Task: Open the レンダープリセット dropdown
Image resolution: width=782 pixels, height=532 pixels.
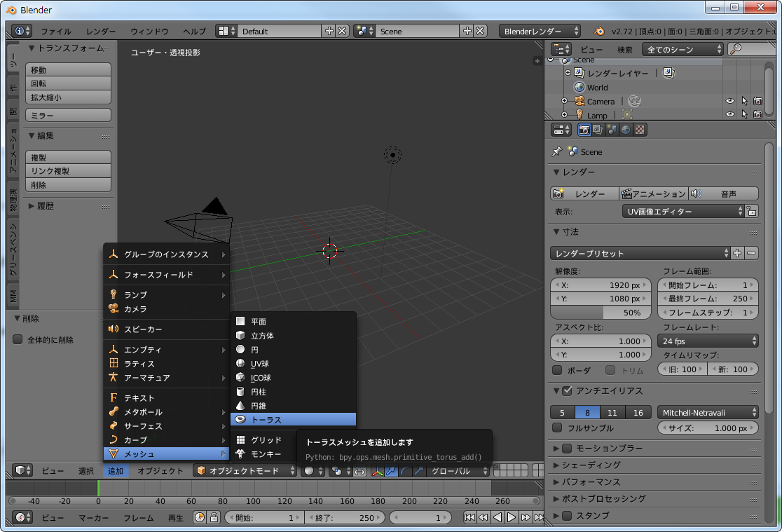Action: [x=640, y=253]
